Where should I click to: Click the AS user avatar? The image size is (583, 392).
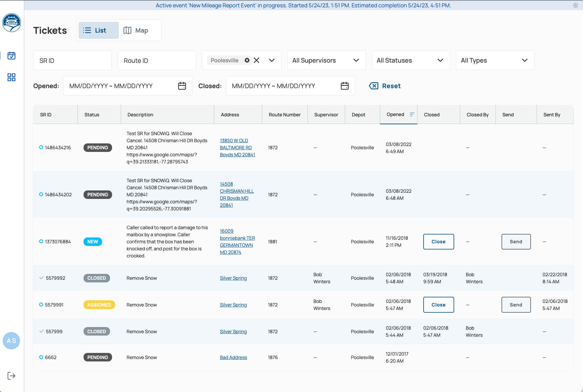click(11, 341)
